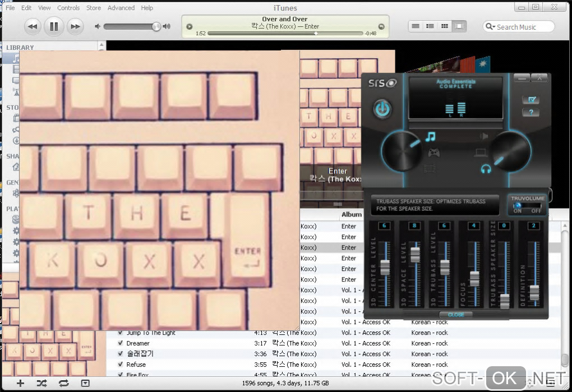
Task: Expand the search options magnifier dropdown
Action: [x=490, y=27]
